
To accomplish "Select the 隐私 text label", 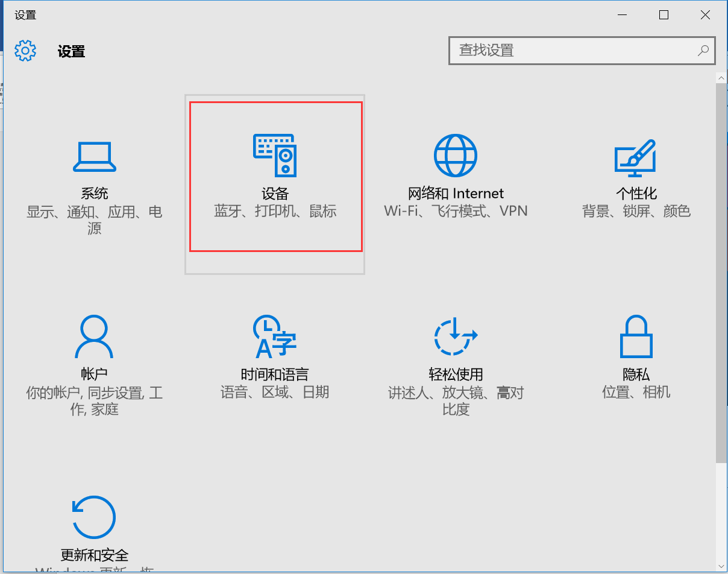I will coord(636,374).
